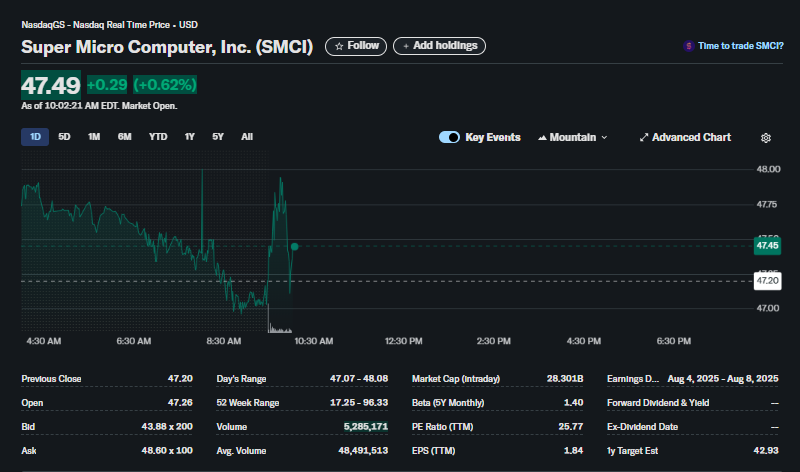
Task: Toggle the Key Events switch off
Action: [449, 137]
